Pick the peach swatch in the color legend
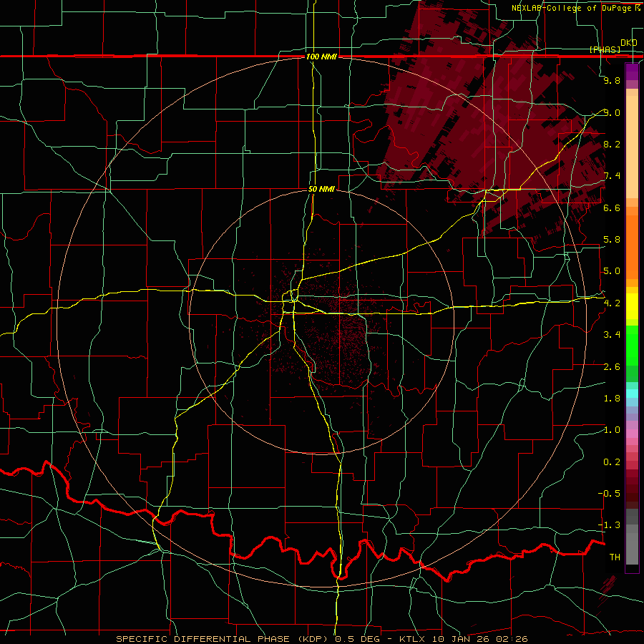The image size is (644, 644). (632, 148)
